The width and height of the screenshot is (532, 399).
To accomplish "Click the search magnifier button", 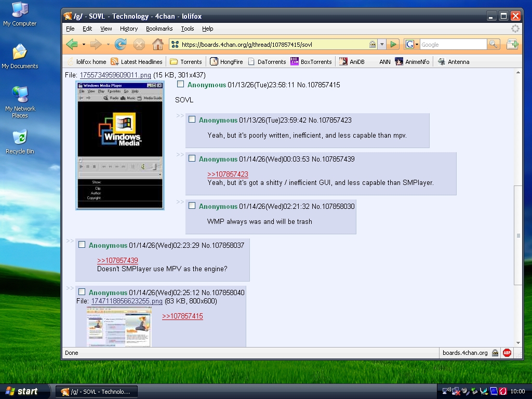I will 493,44.
